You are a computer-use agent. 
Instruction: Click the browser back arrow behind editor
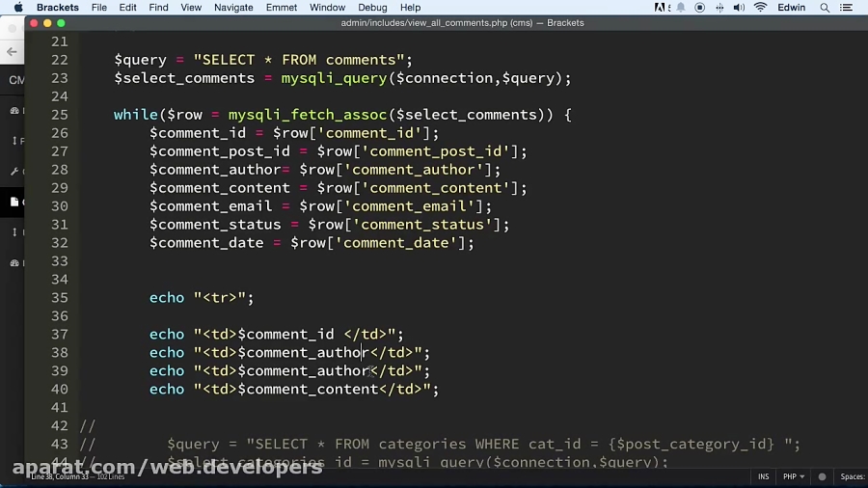(12, 52)
